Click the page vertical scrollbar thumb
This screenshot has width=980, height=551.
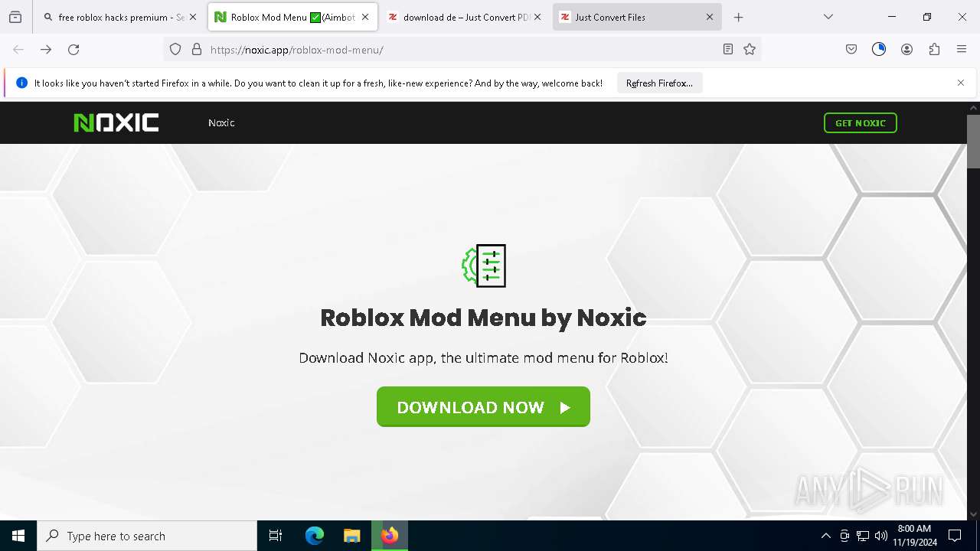[973, 141]
